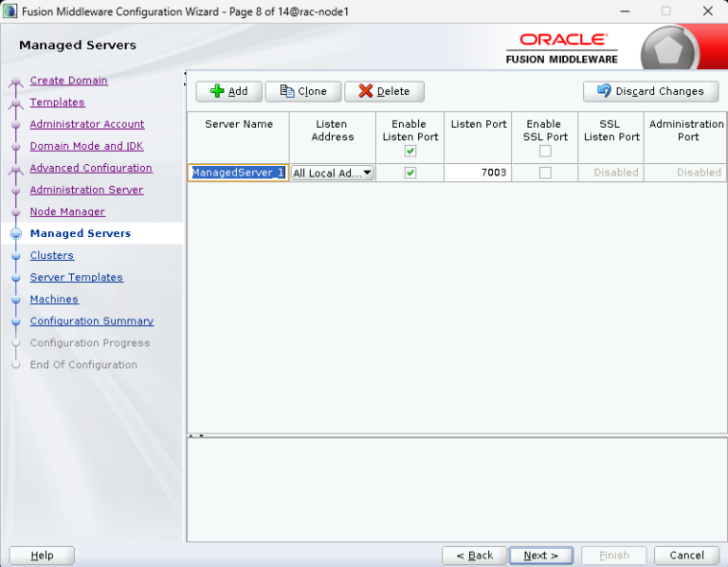Select Managed Servers step in sidebar
728x567 pixels.
tap(81, 233)
